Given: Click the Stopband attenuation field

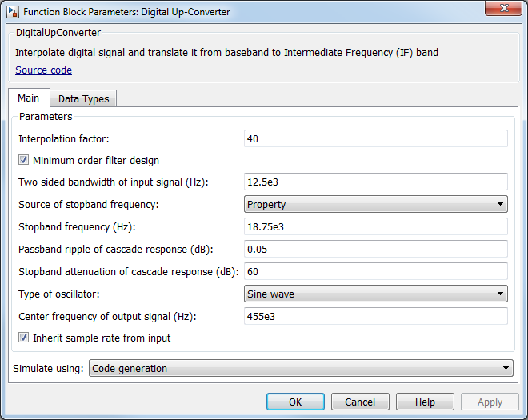Looking at the screenshot, I should 375,272.
